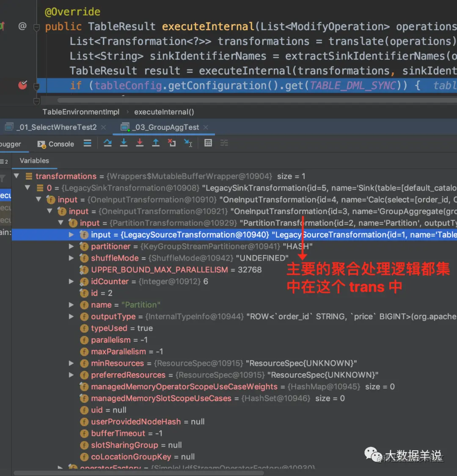
Task: Collapse the transformations variable node
Action: coord(17,176)
